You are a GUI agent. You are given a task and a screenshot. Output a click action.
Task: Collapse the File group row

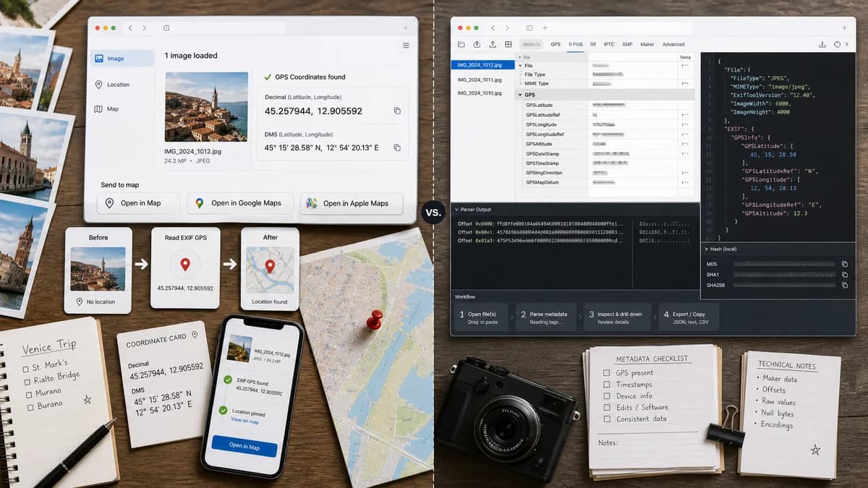coord(521,66)
